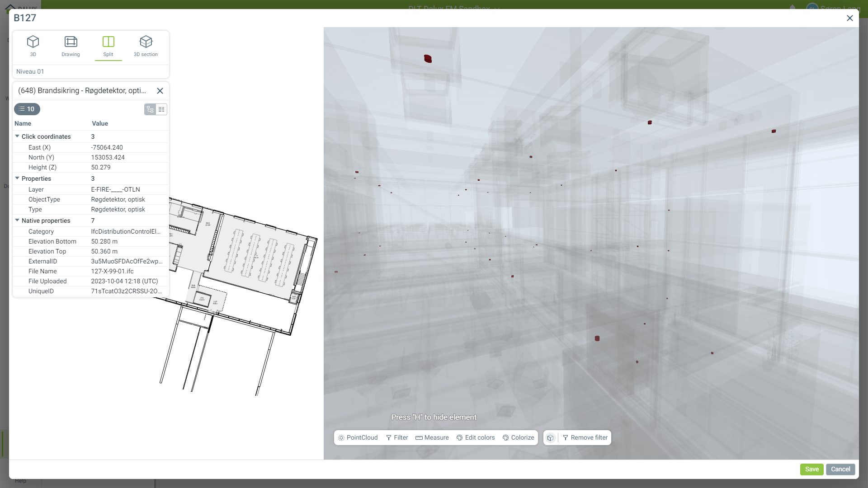The height and width of the screenshot is (488, 868).
Task: Click the cube icon beside Remove filter
Action: (x=550, y=437)
